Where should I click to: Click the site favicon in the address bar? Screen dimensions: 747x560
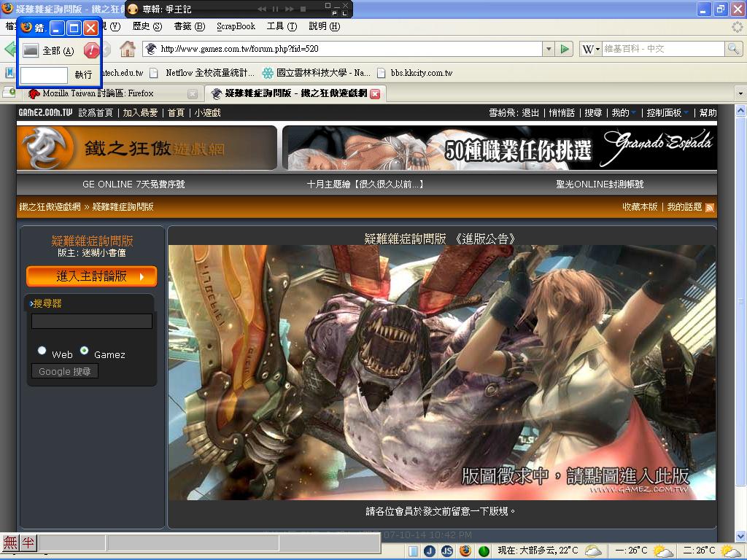[151, 49]
